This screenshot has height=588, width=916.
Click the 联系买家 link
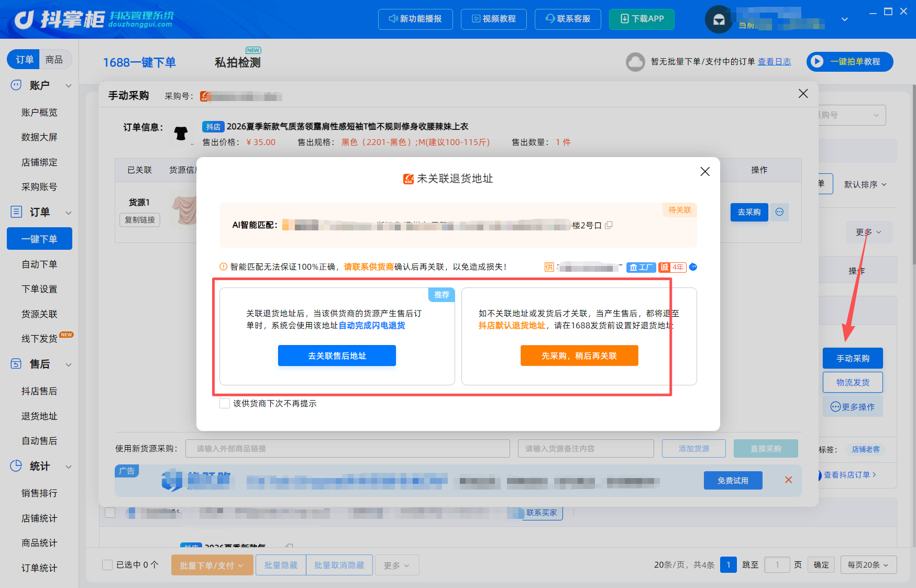pos(542,513)
